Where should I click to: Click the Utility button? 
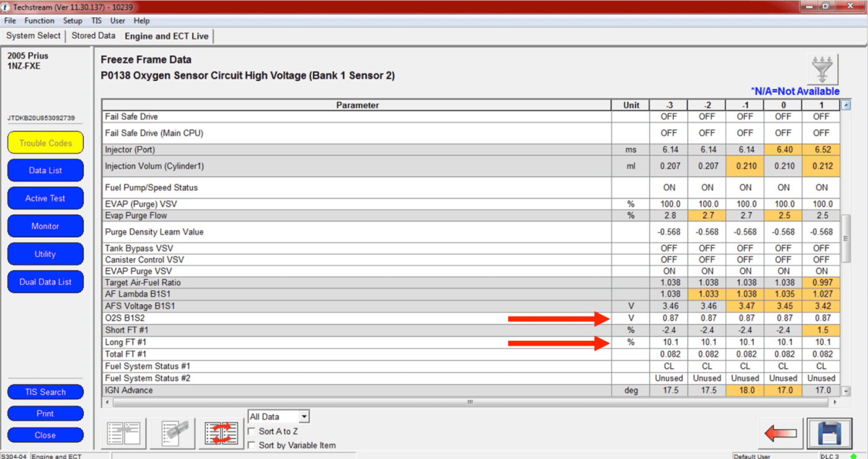[x=45, y=254]
